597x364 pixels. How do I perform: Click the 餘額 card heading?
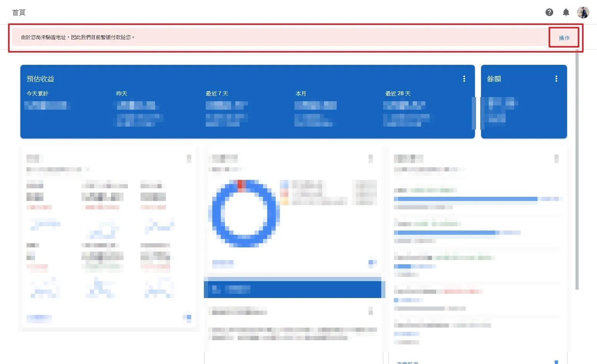tap(494, 79)
